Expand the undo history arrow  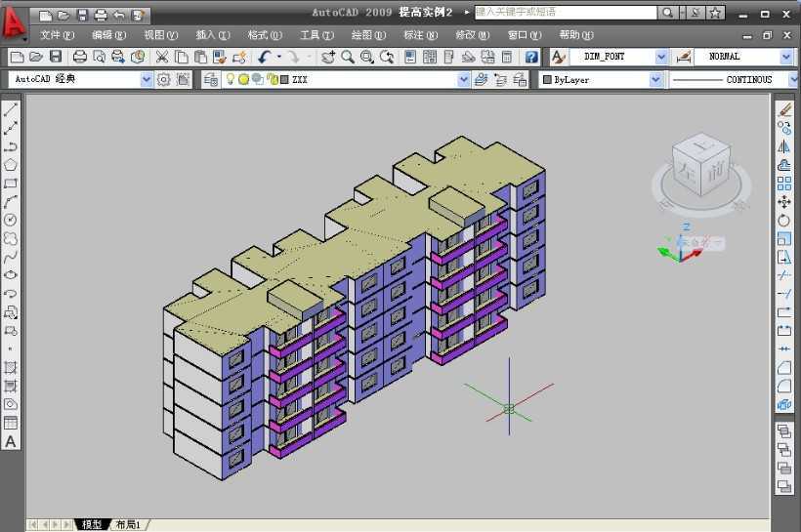(x=279, y=57)
